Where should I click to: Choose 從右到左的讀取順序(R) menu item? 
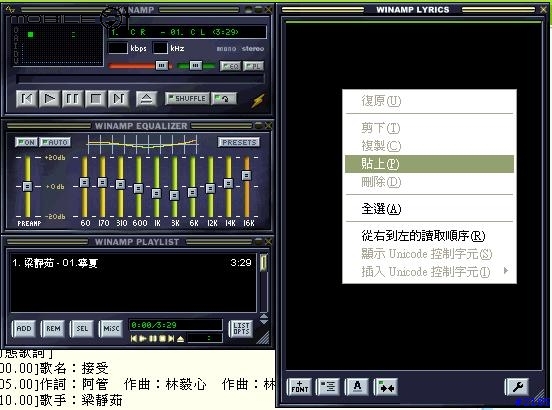[429, 236]
